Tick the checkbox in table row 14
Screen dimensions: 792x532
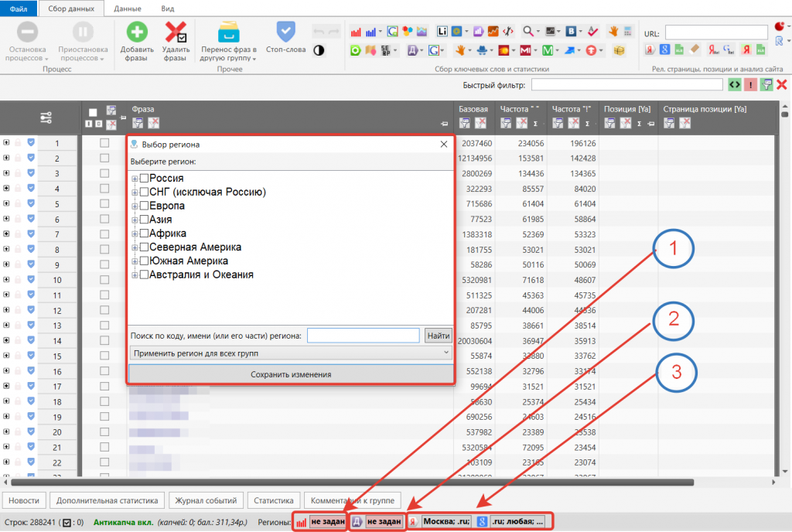coord(104,340)
